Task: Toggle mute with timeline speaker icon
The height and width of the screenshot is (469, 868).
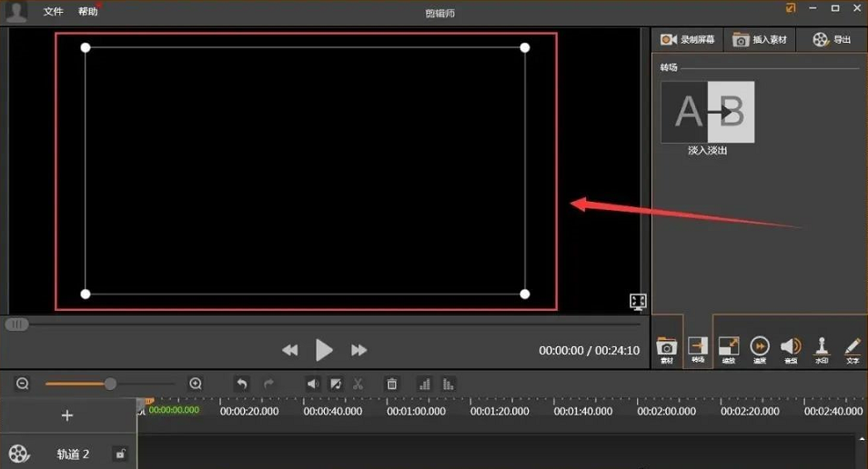Action: tap(313, 384)
